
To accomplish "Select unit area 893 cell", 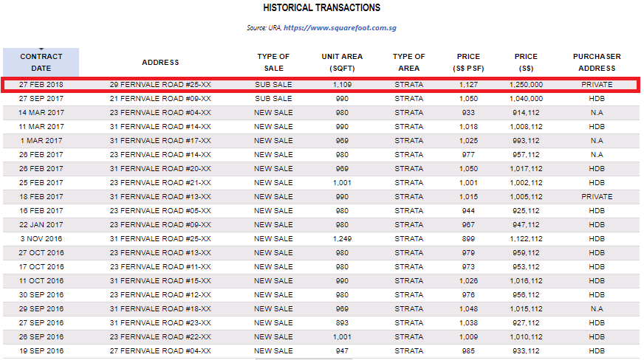I will coord(342,322).
